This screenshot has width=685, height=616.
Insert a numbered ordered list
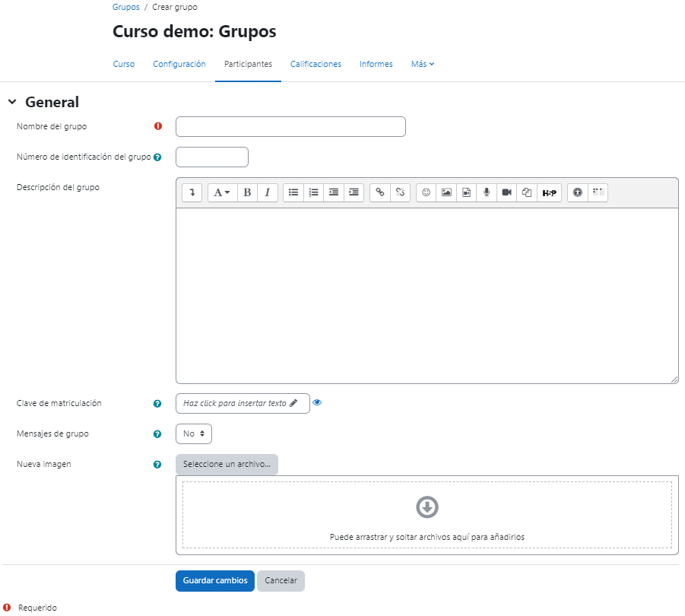point(313,193)
